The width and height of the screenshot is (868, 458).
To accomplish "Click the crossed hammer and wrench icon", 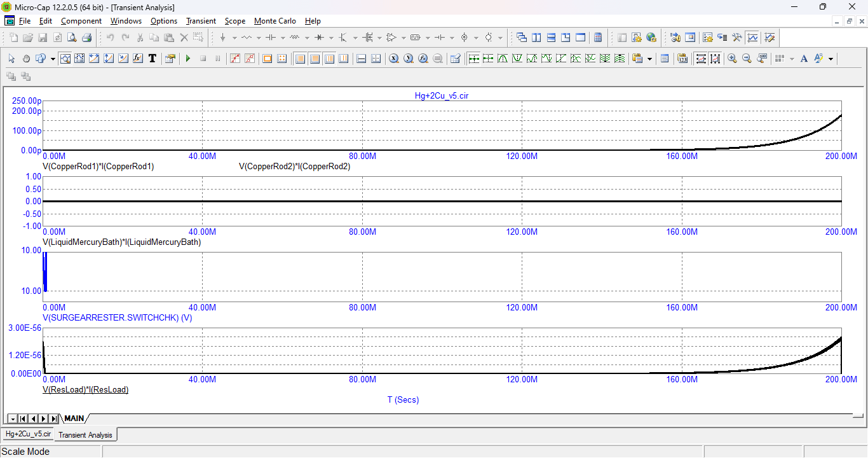I will pos(738,38).
